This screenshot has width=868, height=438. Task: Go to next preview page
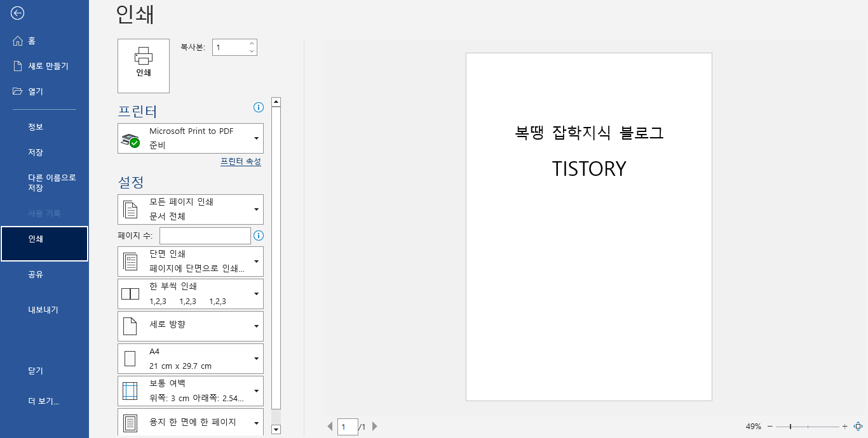(374, 427)
